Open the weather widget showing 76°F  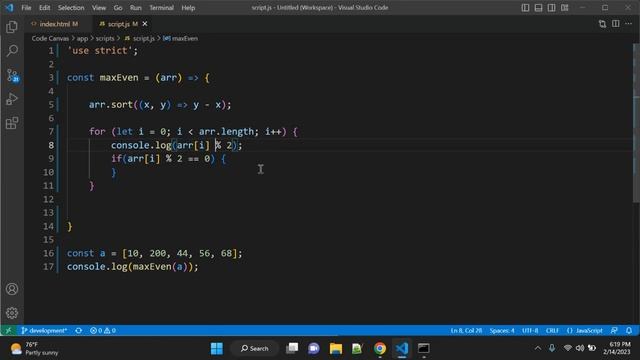[x=35, y=348]
